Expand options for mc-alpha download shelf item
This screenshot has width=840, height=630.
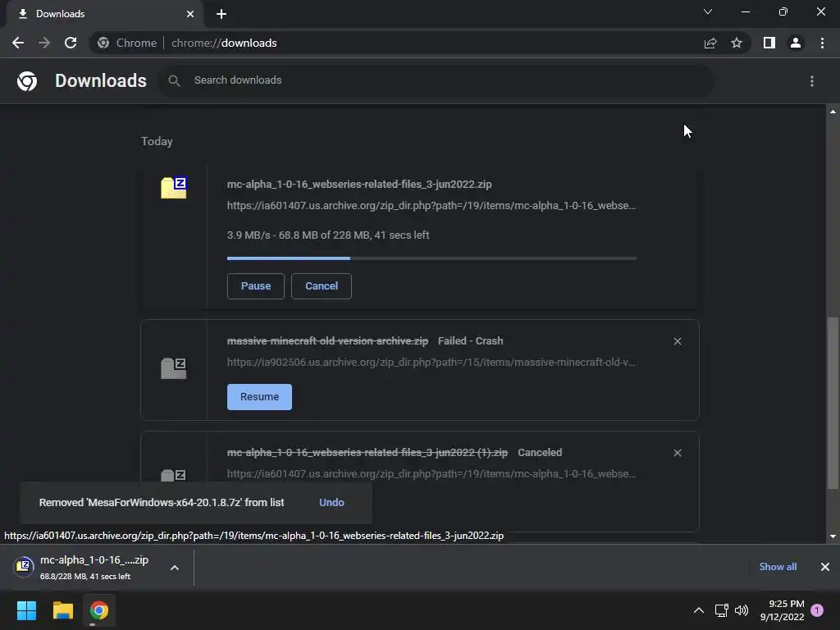click(x=175, y=568)
